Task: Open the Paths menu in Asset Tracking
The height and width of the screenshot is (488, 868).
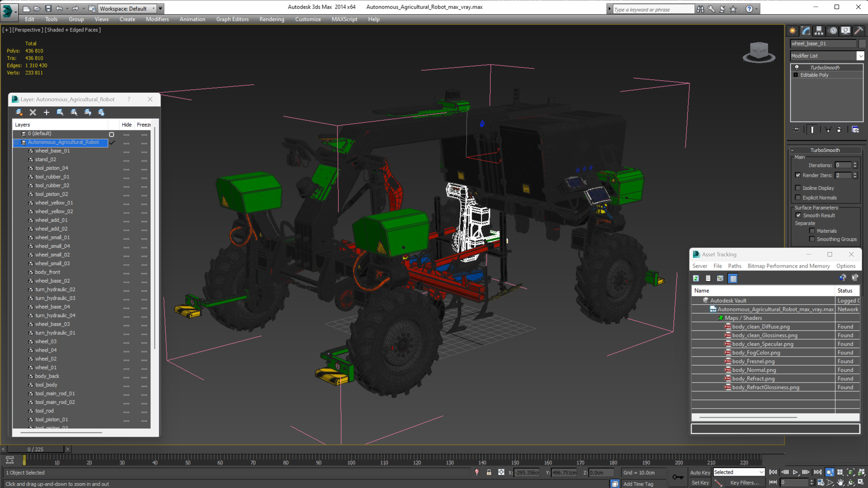Action: pos(734,266)
